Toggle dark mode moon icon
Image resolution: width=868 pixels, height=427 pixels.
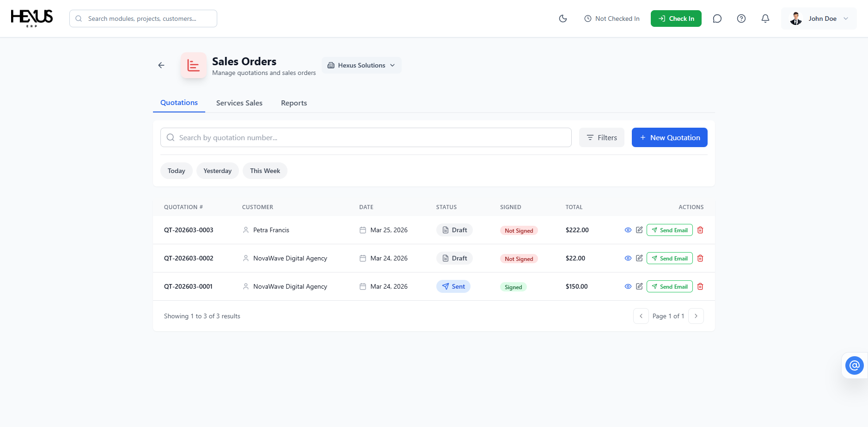pos(563,19)
